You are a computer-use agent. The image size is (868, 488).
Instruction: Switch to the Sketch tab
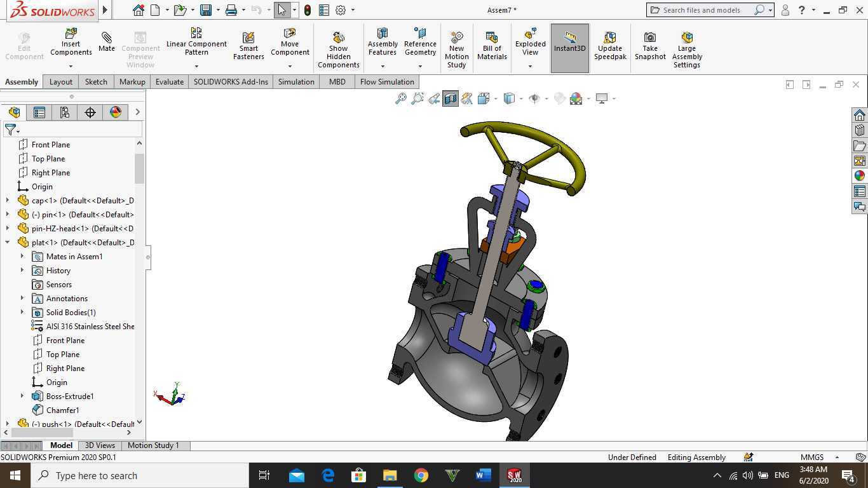(x=96, y=81)
